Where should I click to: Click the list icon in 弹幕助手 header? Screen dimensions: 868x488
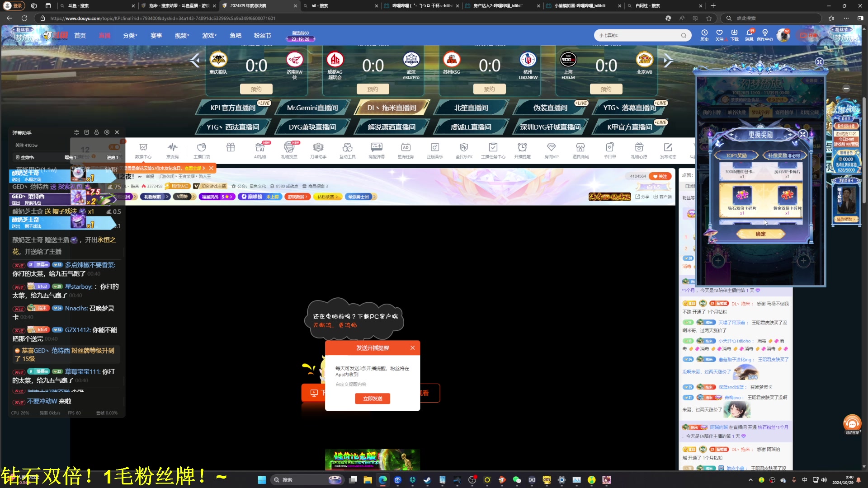[86, 132]
